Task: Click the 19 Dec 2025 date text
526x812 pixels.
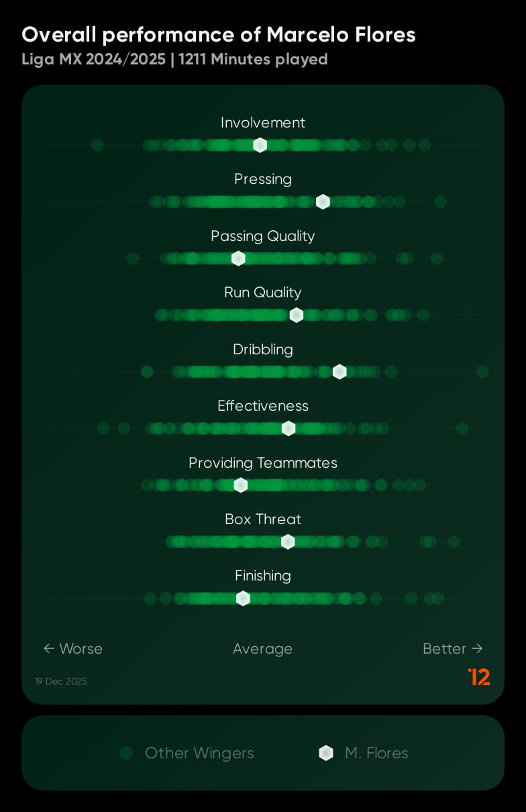Action: pos(61,681)
